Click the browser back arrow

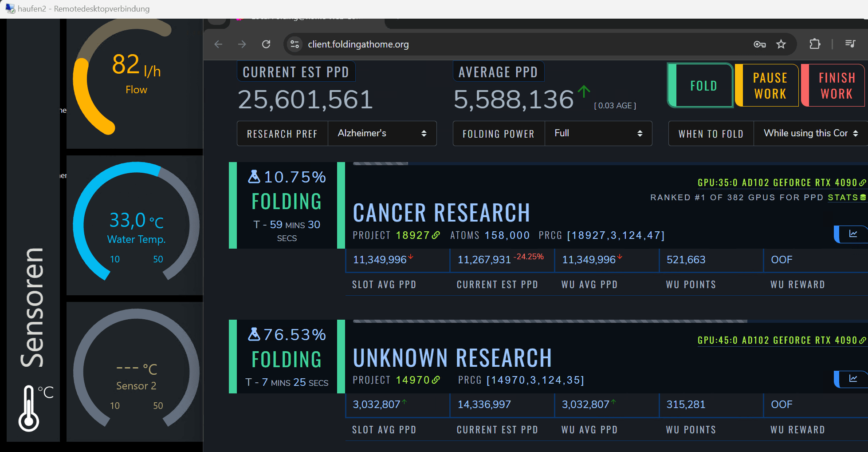point(218,44)
